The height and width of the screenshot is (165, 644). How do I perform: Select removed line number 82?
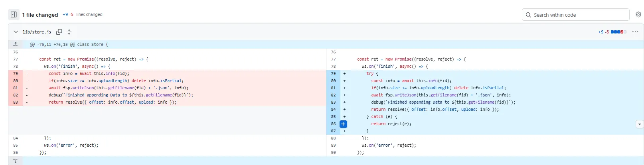pos(16,95)
